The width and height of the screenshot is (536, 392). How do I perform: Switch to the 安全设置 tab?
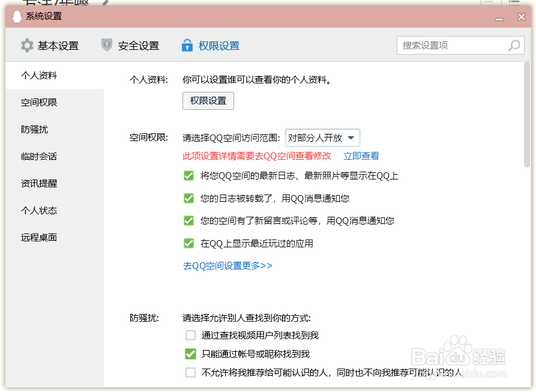tap(130, 46)
